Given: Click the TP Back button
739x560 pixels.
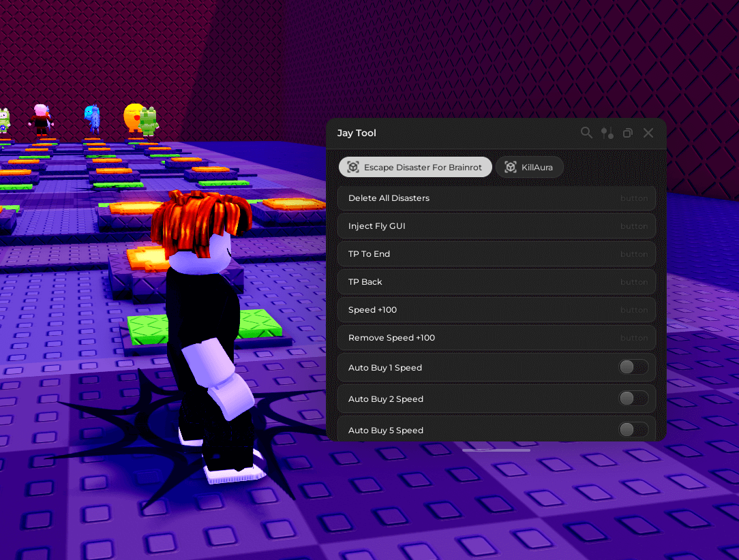Looking at the screenshot, I should pos(497,281).
